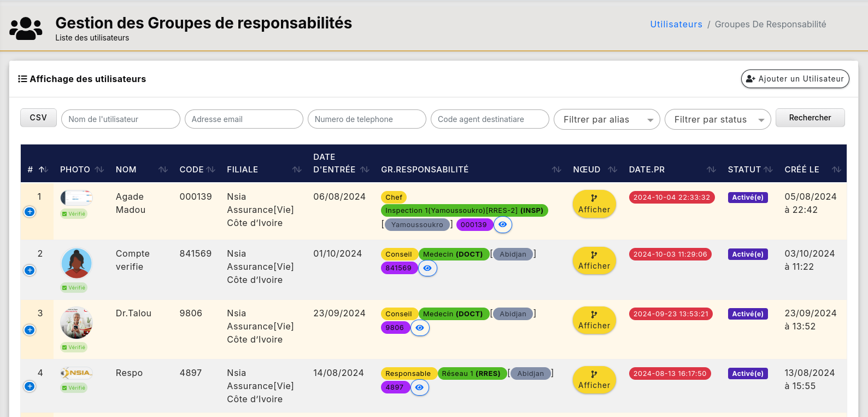This screenshot has width=868, height=417.
Task: Go to Utilisateurs breadcrumb link
Action: pos(676,24)
